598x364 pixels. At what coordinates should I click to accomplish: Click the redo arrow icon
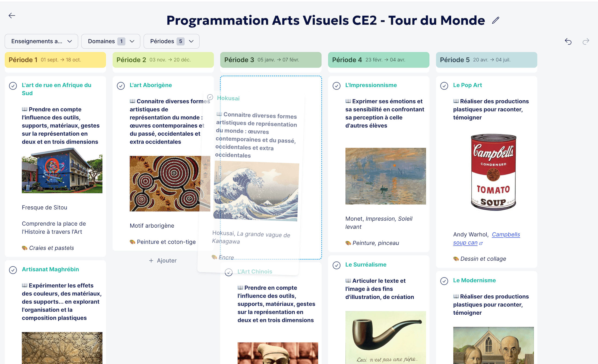[x=586, y=41]
